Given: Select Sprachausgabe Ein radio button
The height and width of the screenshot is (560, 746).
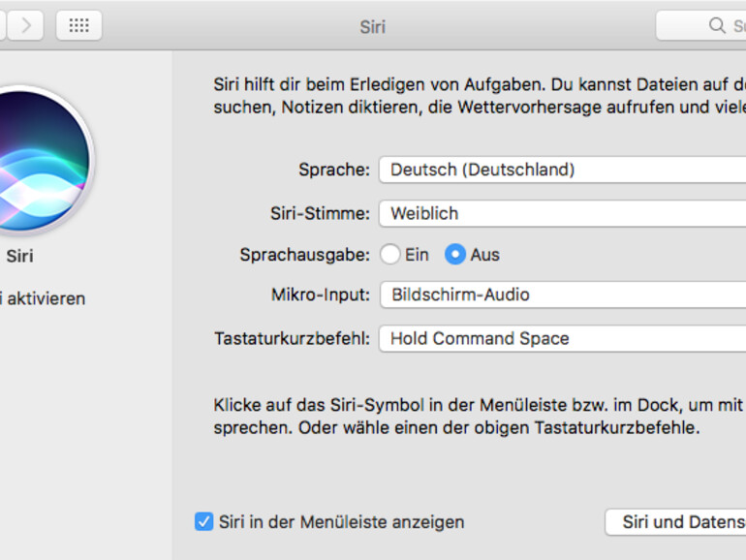Looking at the screenshot, I should tap(390, 255).
